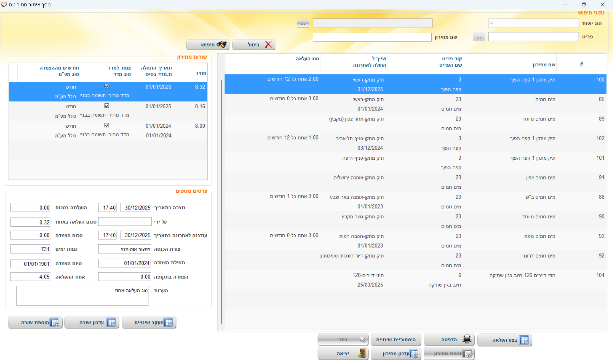The height and width of the screenshot is (364, 613).
Task: Toggle index-linked checkbox for 01/01/2025 row
Action: click(107, 106)
